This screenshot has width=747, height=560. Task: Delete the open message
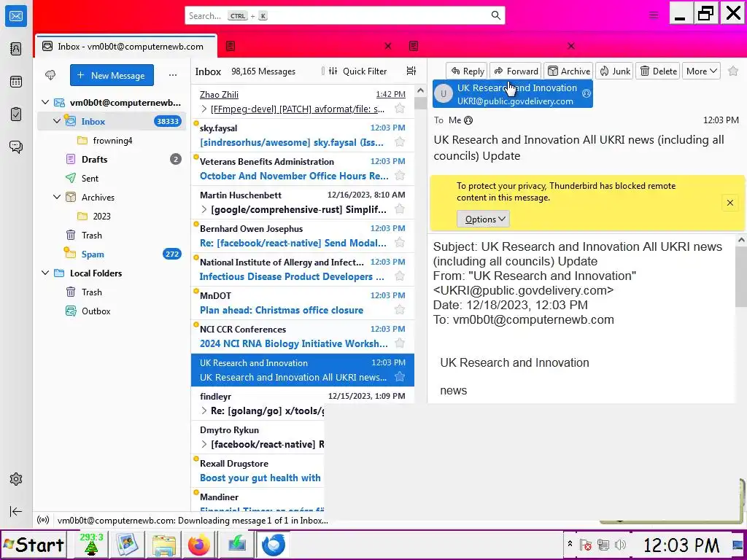(658, 71)
